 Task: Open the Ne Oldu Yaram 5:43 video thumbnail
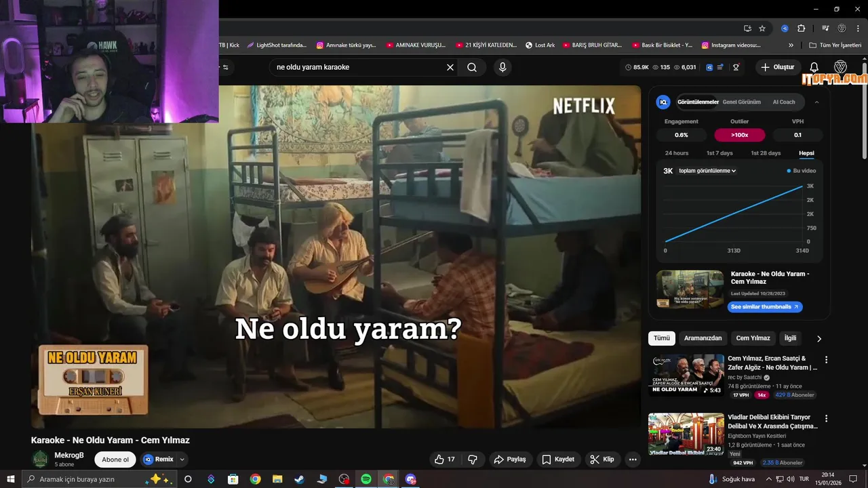coord(686,375)
